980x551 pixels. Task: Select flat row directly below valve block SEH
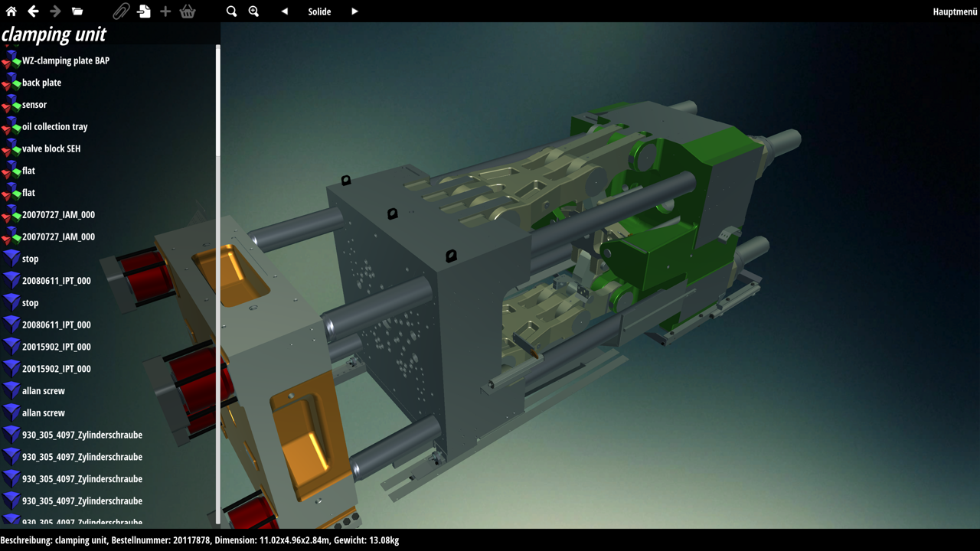109,171
